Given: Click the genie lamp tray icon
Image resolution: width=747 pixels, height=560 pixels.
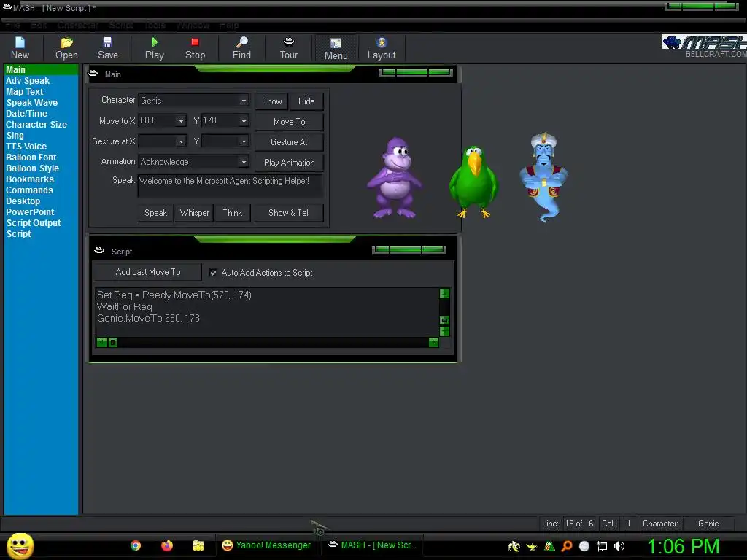Looking at the screenshot, I should (x=531, y=546).
